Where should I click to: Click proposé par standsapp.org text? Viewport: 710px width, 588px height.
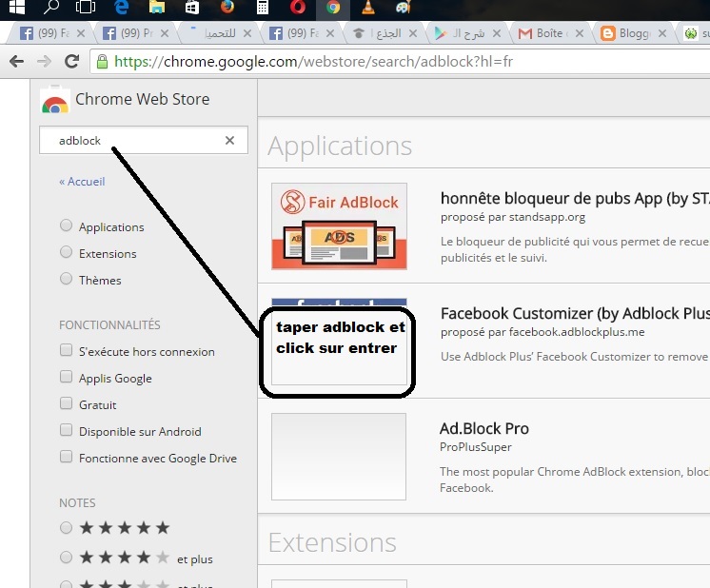[x=513, y=217]
